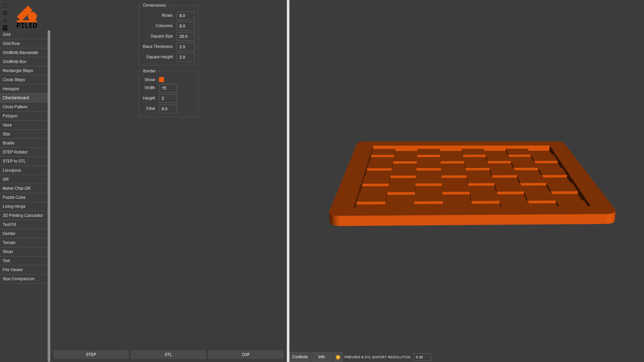Export model with STL button
Viewport: 644px width, 362px height.
coord(168,355)
